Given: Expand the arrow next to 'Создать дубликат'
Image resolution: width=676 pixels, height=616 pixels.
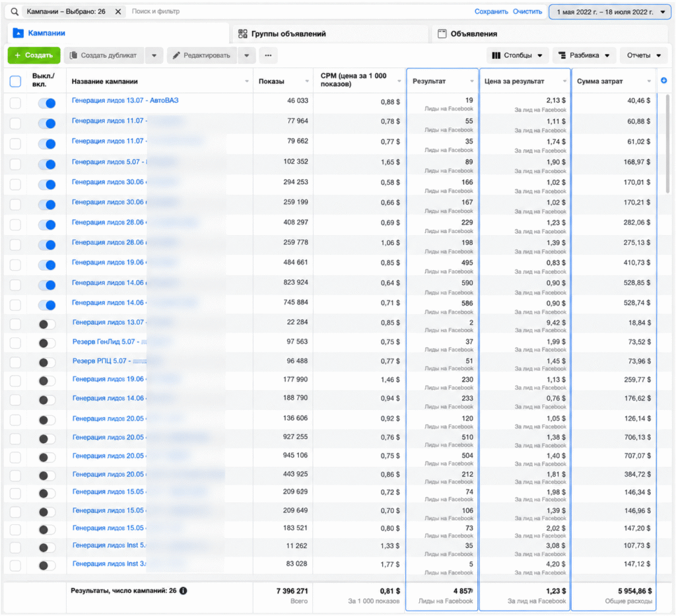Looking at the screenshot, I should pyautogui.click(x=154, y=55).
